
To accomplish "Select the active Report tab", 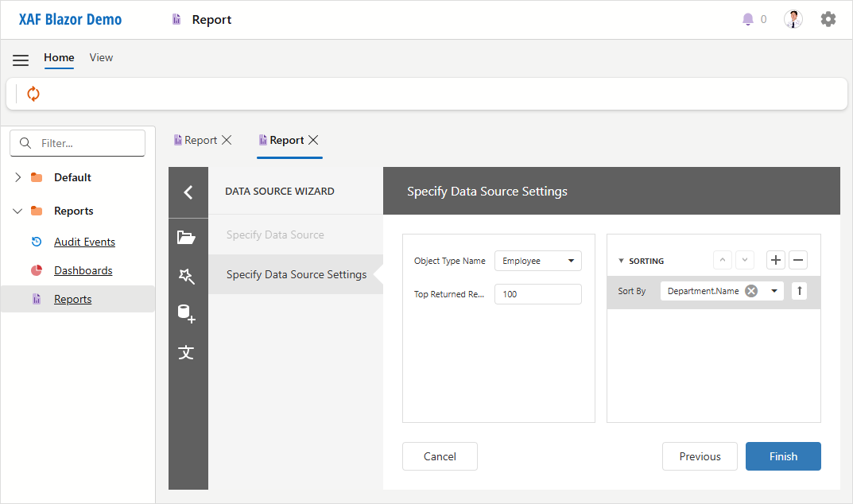I will pyautogui.click(x=287, y=140).
